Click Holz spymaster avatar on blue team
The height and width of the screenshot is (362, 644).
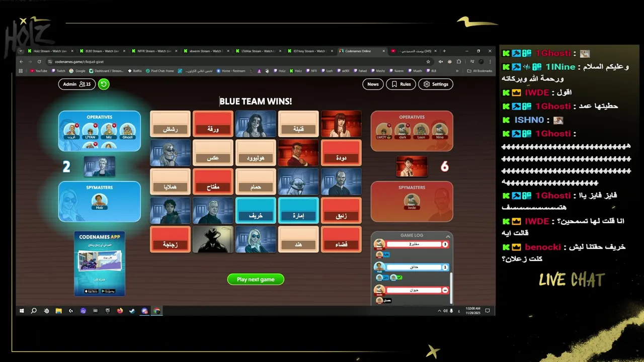click(x=99, y=201)
